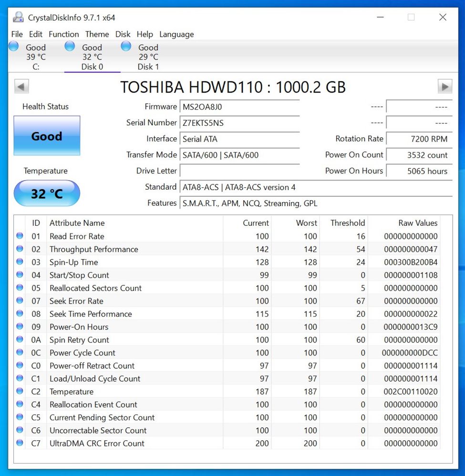The width and height of the screenshot is (465, 476).
Task: Open the Disk menu
Action: point(123,34)
